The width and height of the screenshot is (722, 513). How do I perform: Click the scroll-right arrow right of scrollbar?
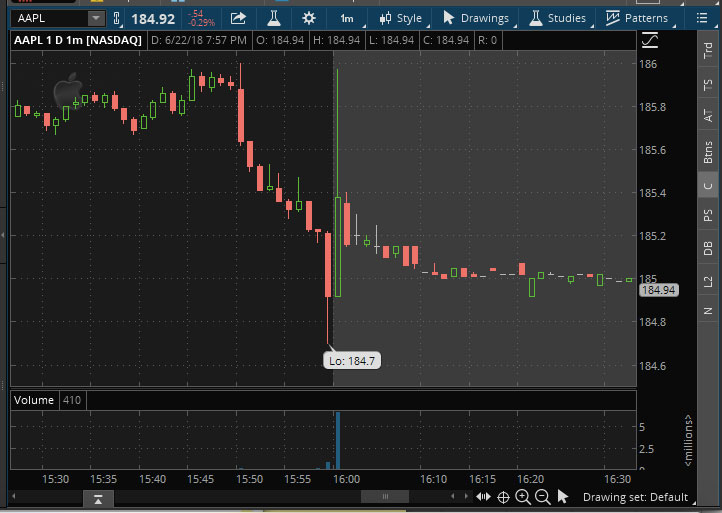466,496
